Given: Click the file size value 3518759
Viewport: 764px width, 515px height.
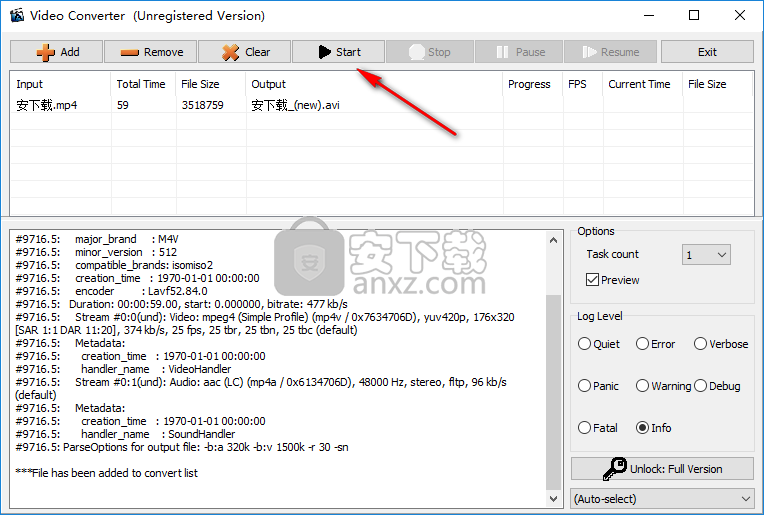Looking at the screenshot, I should (202, 105).
